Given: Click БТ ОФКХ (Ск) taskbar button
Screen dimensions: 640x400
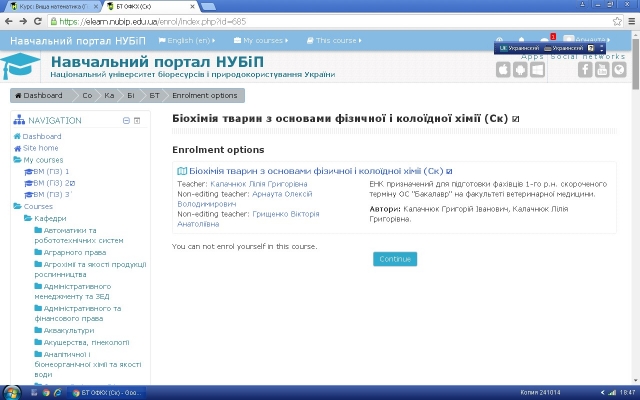Looking at the screenshot, I should [107, 393].
